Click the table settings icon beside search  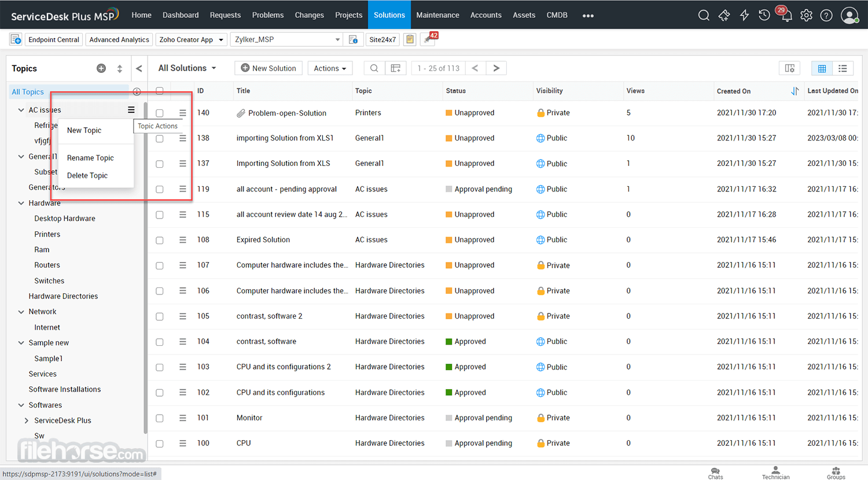(396, 68)
